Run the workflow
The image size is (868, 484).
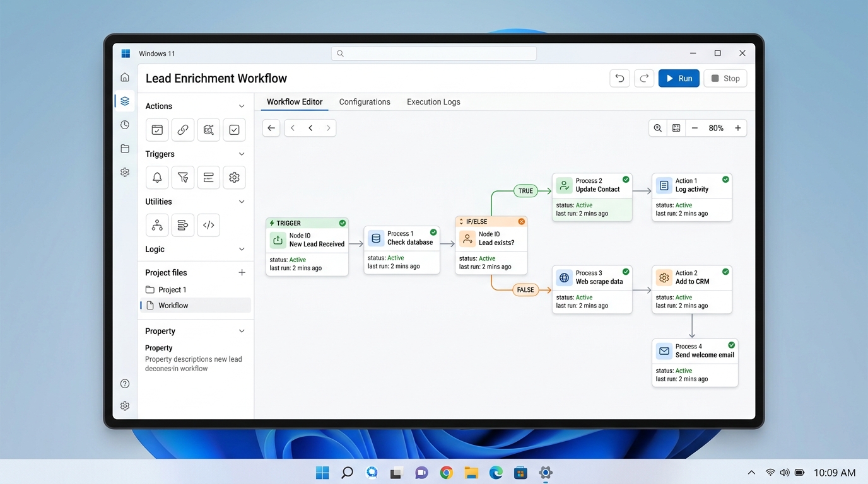[679, 78]
